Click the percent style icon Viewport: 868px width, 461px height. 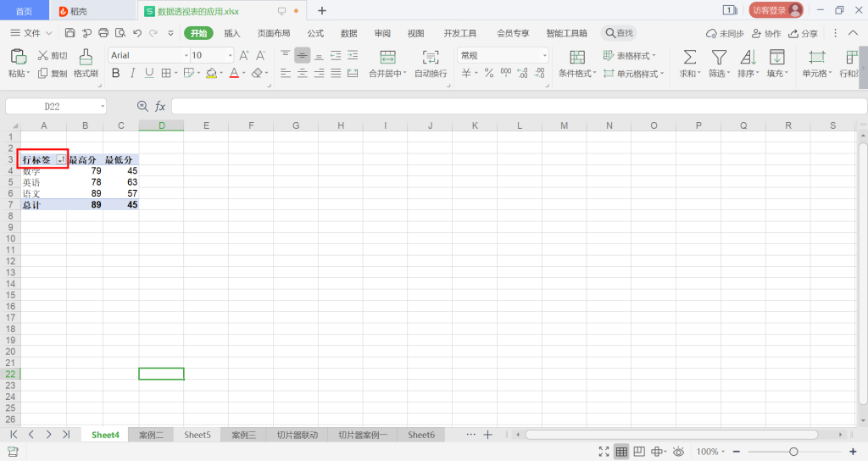[x=489, y=73]
